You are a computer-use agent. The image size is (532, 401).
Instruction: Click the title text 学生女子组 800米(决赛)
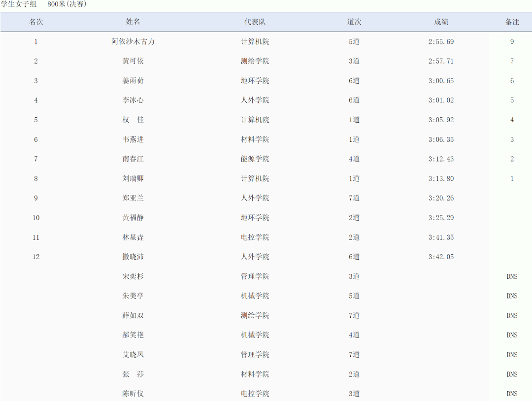tap(44, 4)
